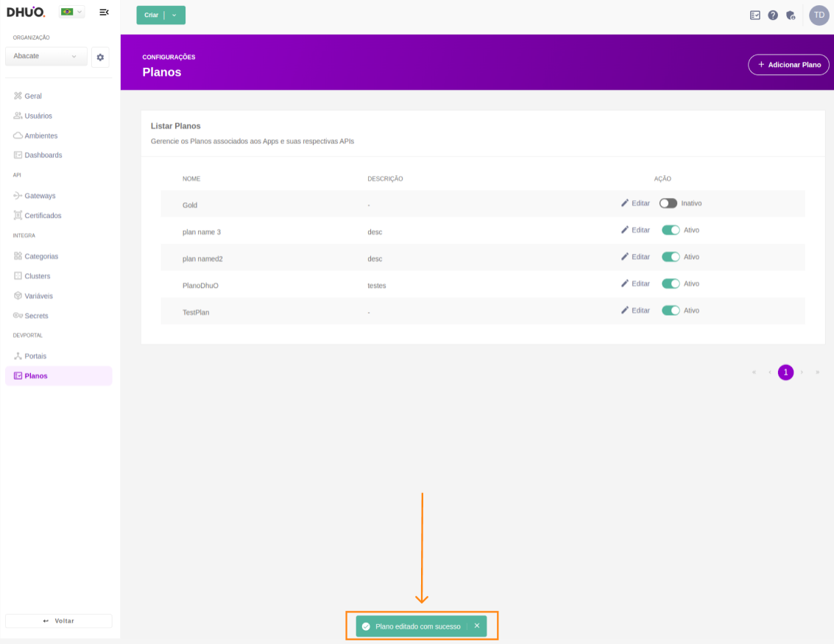This screenshot has width=834, height=644.
Task: Jump to first page arrow
Action: pyautogui.click(x=754, y=372)
